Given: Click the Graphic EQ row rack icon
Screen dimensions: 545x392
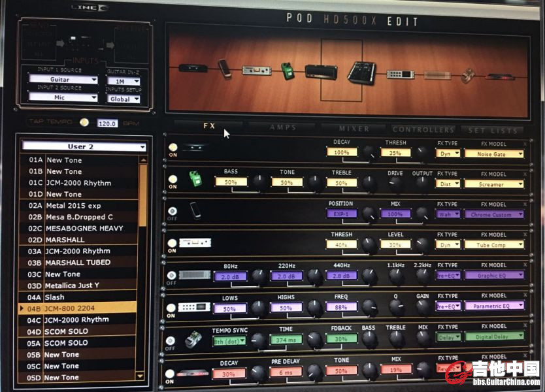Looking at the screenshot, I should pos(195,275).
